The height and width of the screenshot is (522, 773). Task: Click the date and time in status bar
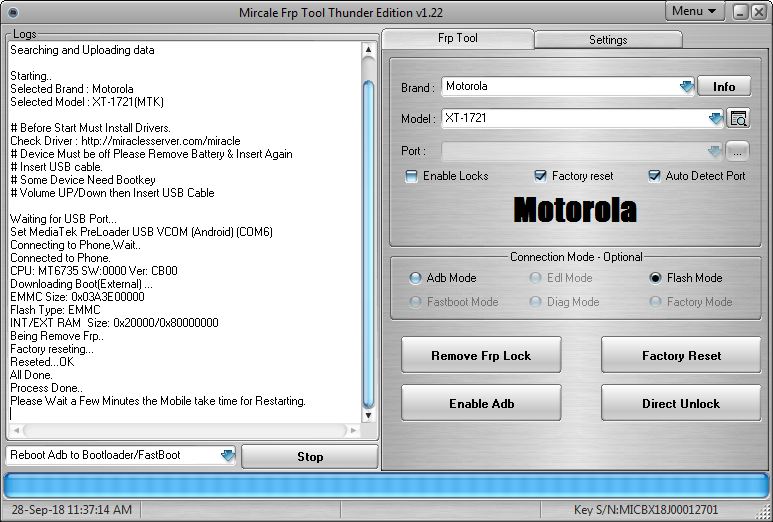[71, 510]
